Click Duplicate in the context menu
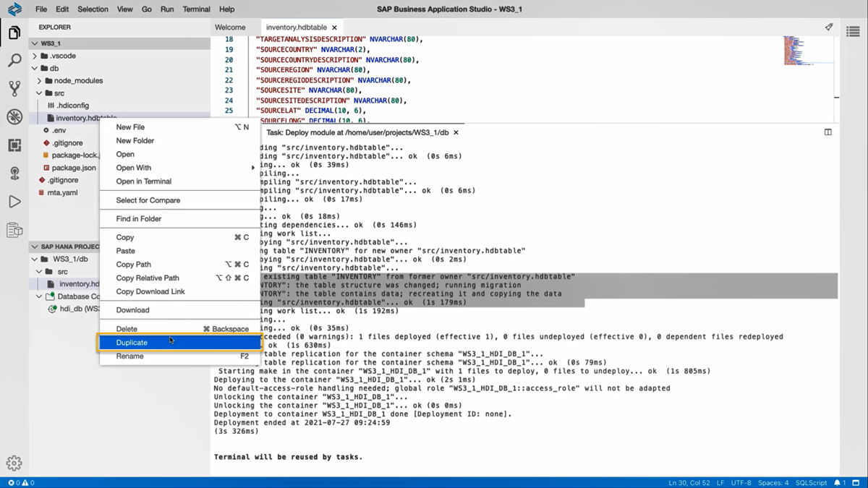 [179, 343]
